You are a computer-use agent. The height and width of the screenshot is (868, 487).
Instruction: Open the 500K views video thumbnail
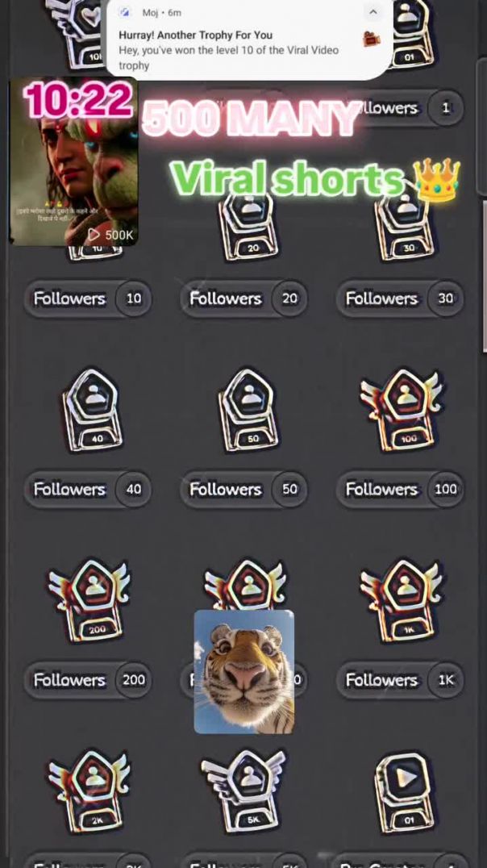click(74, 161)
